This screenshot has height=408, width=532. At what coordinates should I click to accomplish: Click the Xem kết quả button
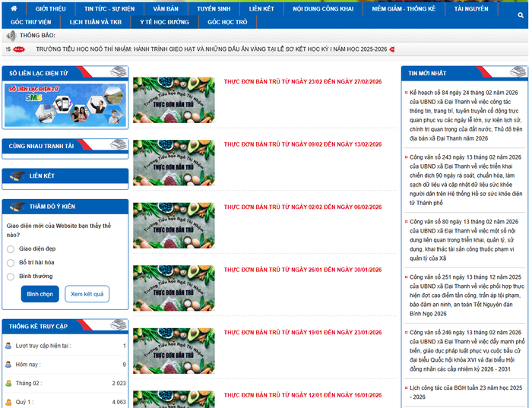point(87,294)
